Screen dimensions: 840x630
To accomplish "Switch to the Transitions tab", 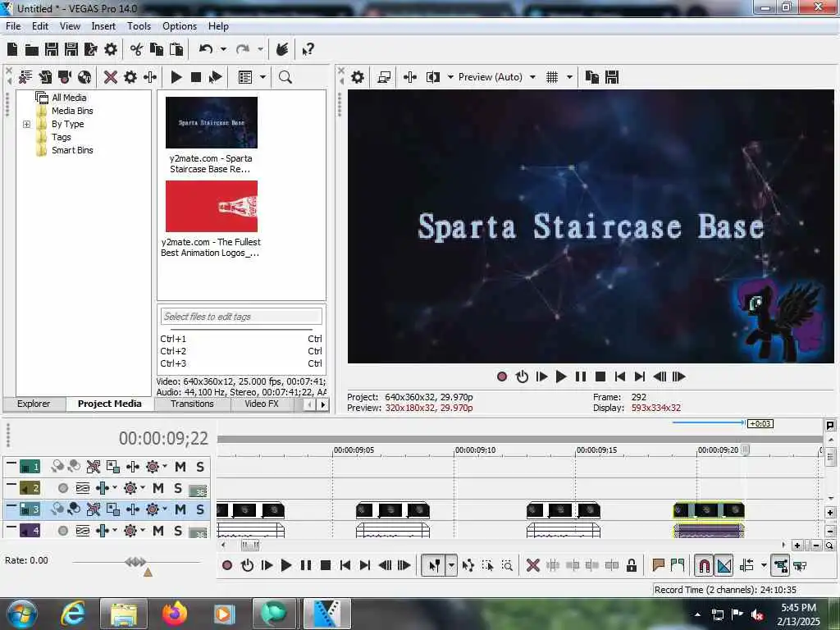I will (x=192, y=404).
